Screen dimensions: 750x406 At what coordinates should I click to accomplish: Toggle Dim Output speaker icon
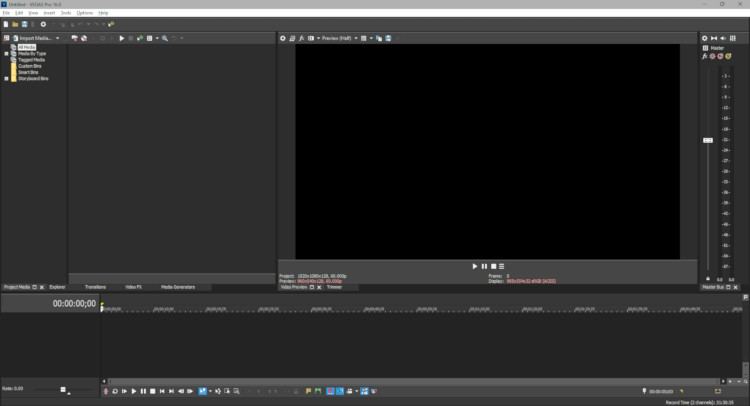point(723,38)
